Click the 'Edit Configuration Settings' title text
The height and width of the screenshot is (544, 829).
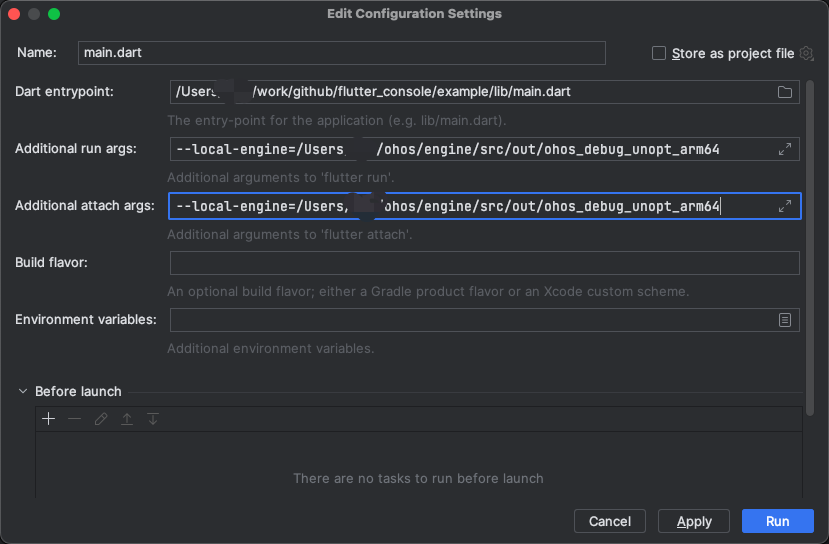click(x=414, y=14)
